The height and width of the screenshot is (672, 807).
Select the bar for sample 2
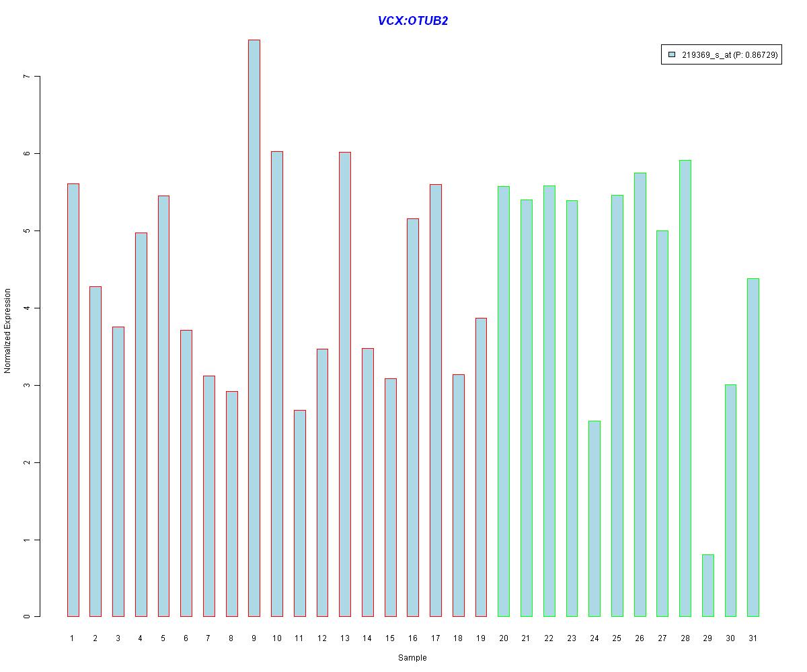(x=95, y=452)
